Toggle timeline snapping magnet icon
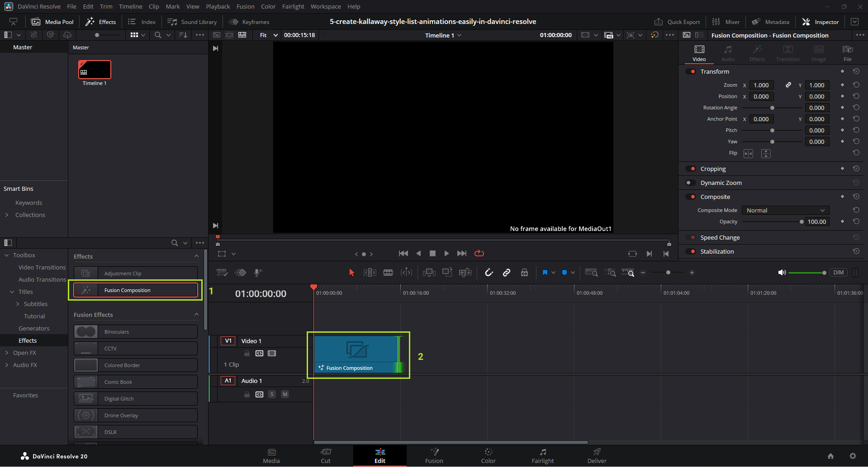The image size is (868, 467). click(489, 273)
